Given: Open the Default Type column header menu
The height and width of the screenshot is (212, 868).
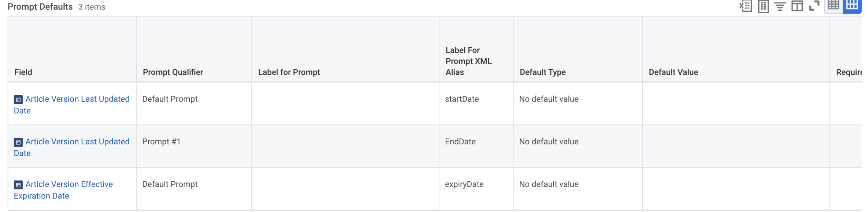Looking at the screenshot, I should 542,72.
